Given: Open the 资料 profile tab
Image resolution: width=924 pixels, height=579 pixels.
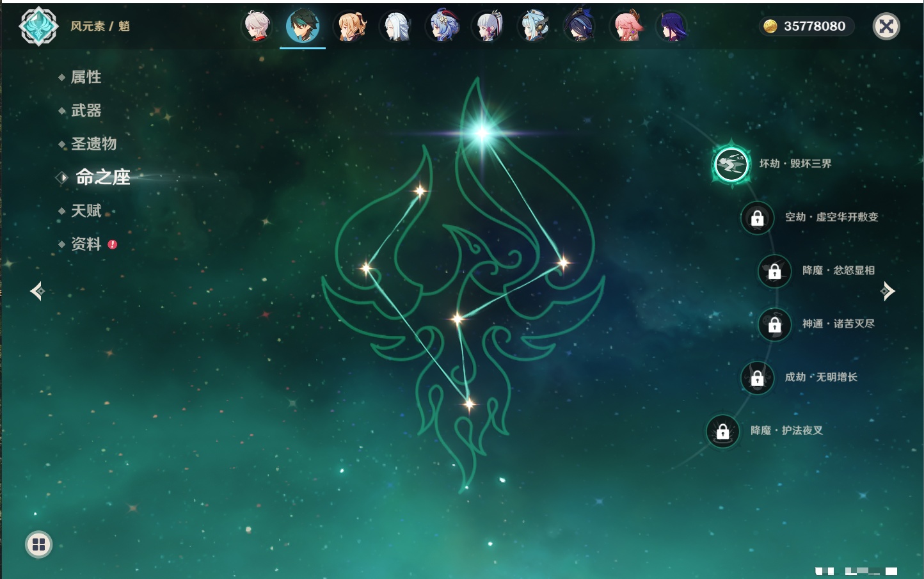Looking at the screenshot, I should 86,244.
